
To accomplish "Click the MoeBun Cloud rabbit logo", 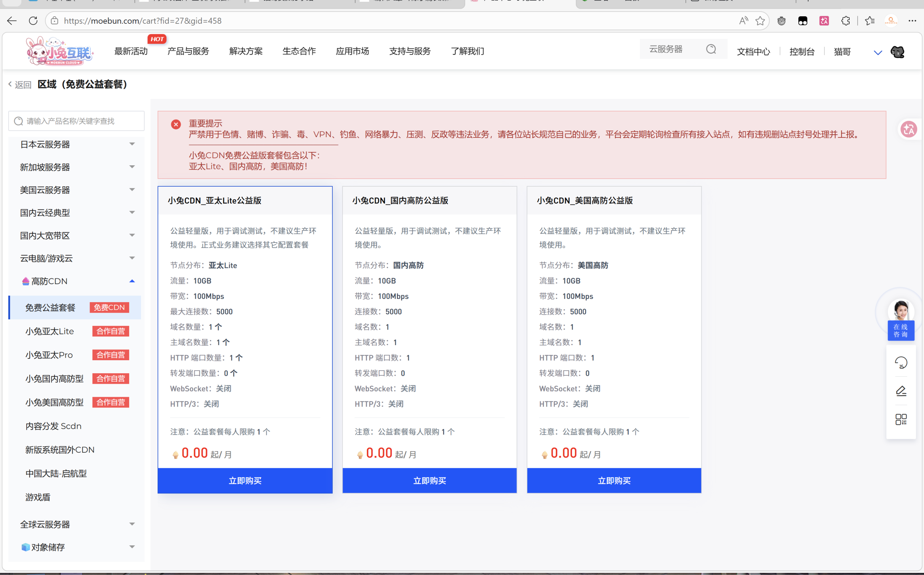I will (x=60, y=51).
